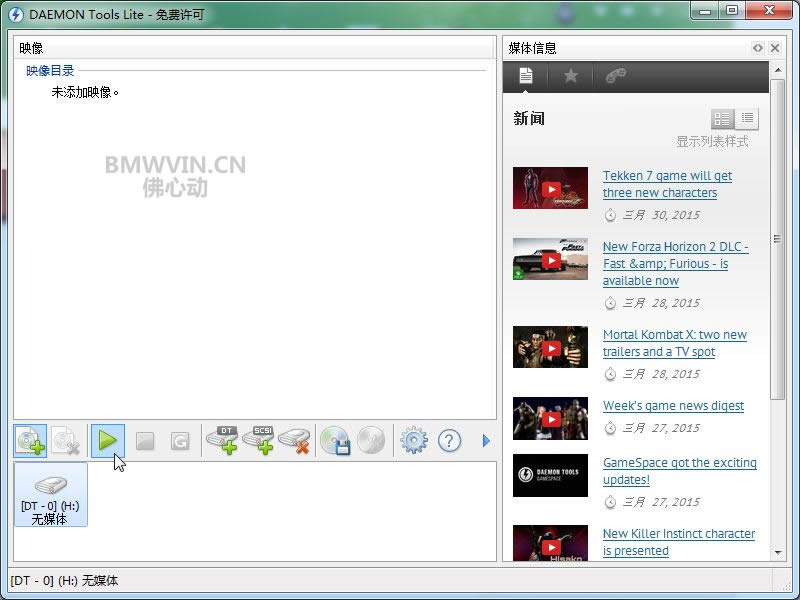Select the thumbnail list view style

pyautogui.click(x=722, y=119)
